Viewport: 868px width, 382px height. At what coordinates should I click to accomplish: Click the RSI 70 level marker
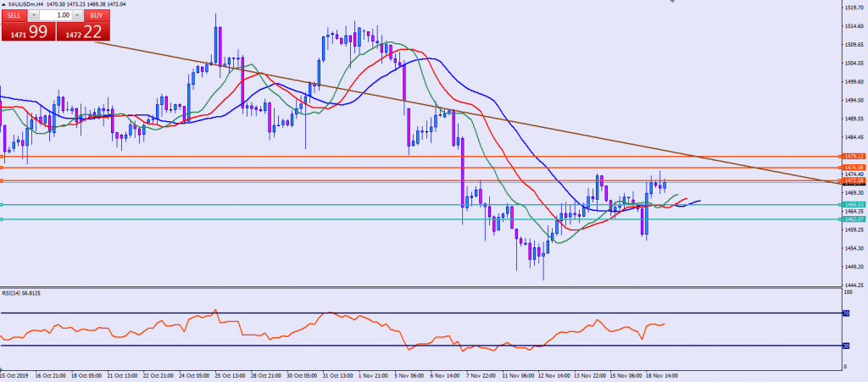point(843,313)
